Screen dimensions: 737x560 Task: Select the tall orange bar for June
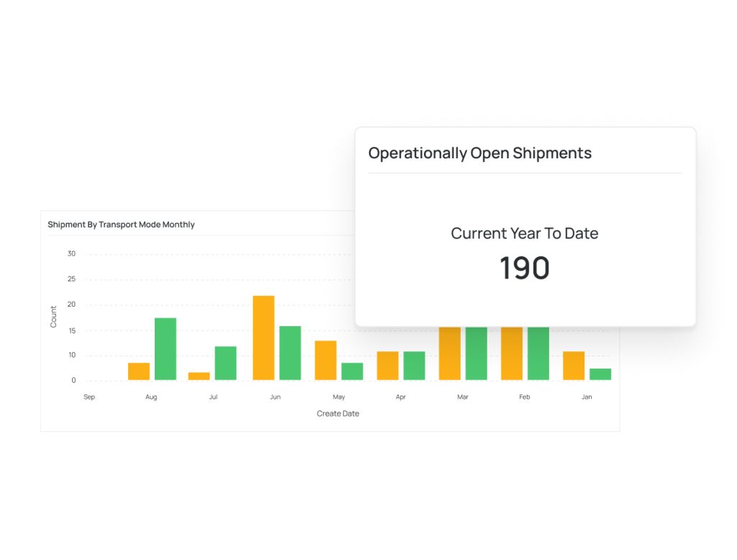click(x=263, y=337)
